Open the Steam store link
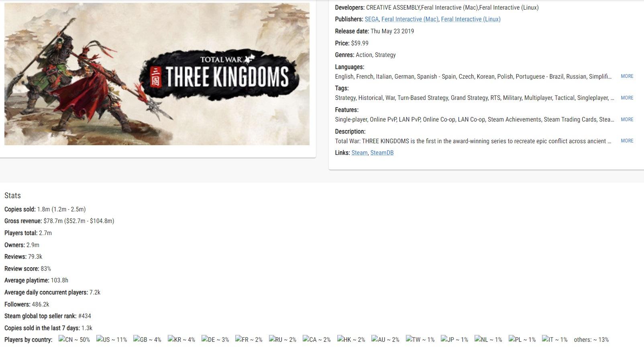Viewport: 644px width, 347px height. pos(359,153)
